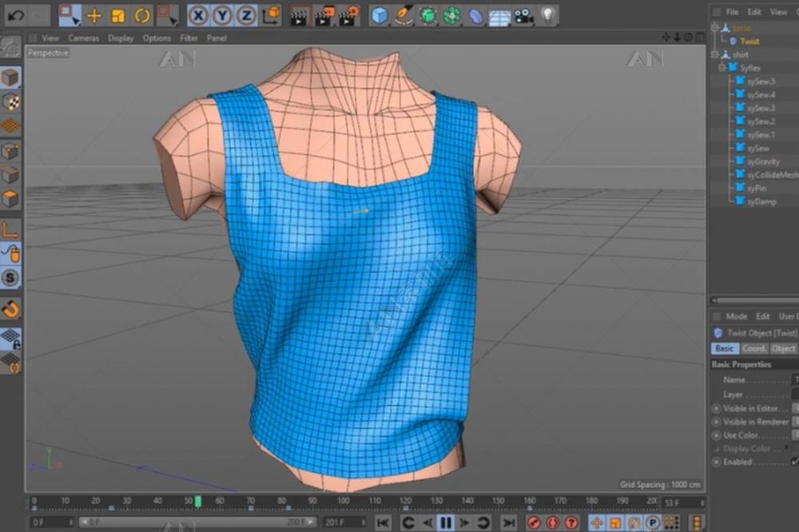Image resolution: width=799 pixels, height=532 pixels.
Task: Click the Scale tool icon
Action: pos(118,15)
